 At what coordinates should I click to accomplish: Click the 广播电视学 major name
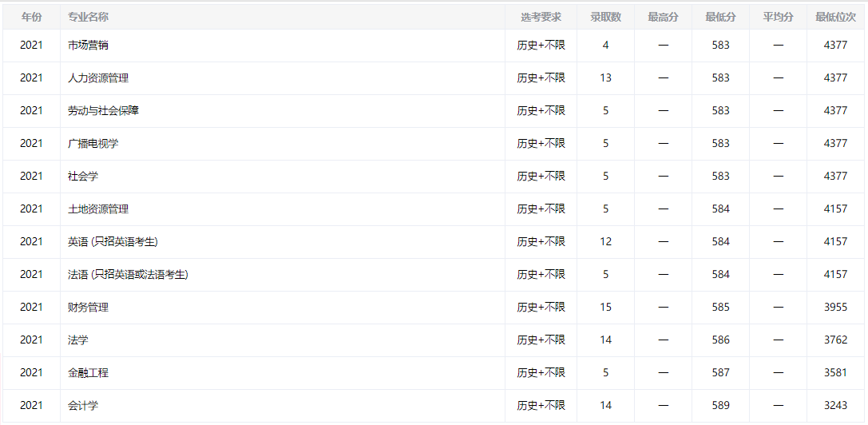93,144
